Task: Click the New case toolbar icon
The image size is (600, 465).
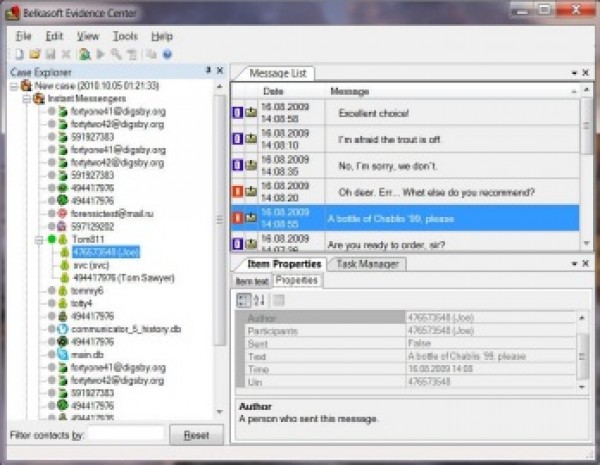Action: click(19, 54)
